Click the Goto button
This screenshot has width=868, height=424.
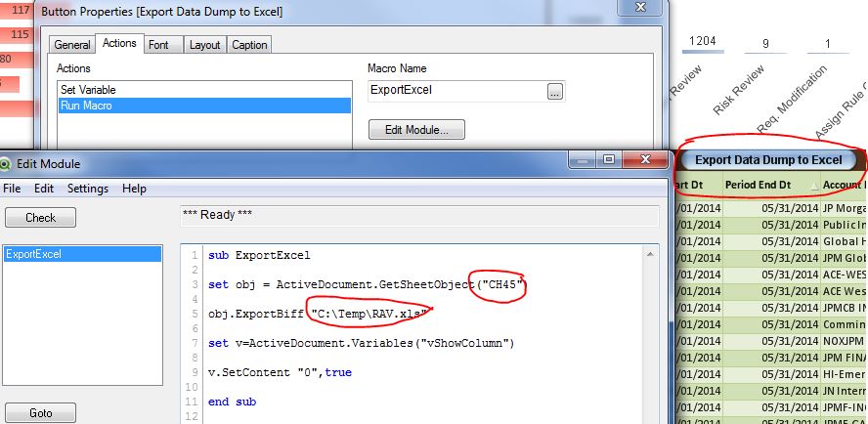[x=40, y=413]
